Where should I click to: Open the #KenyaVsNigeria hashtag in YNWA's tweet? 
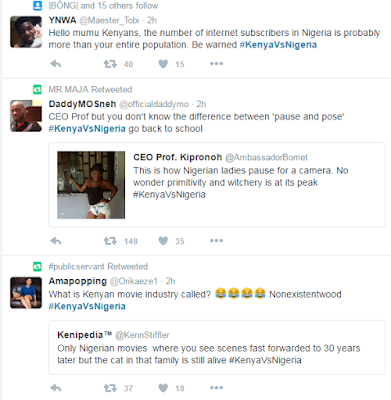(278, 45)
